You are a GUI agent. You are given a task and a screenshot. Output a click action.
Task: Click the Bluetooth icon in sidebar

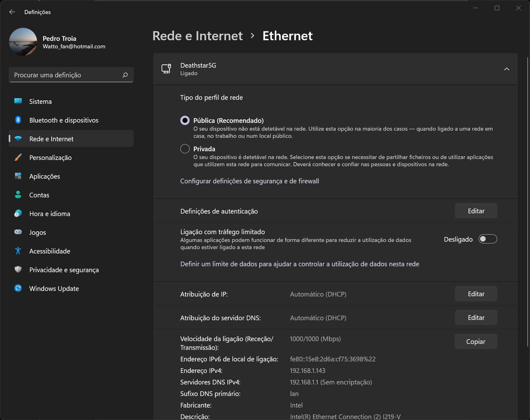(18, 120)
